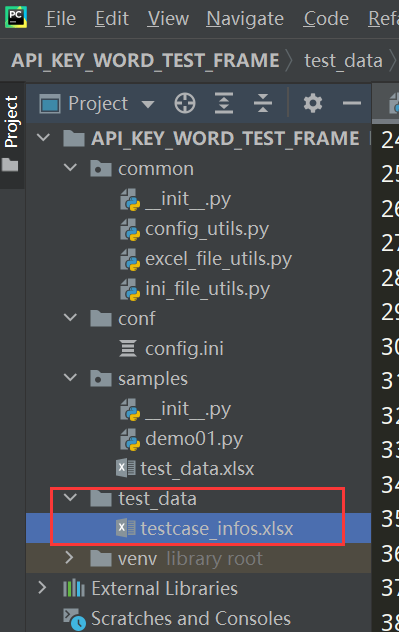Click Excel icon of test_data.xlsx
This screenshot has height=632, width=399.
(x=126, y=468)
